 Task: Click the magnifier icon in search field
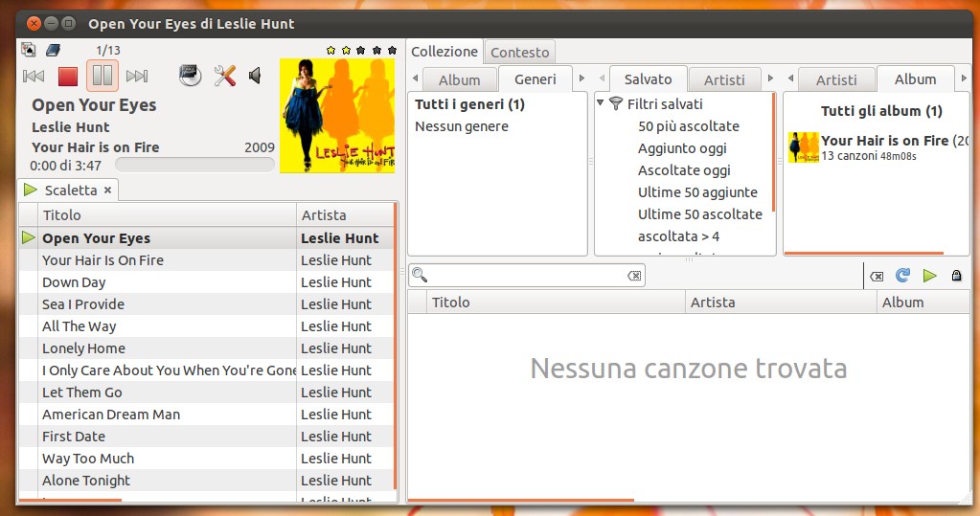(420, 275)
